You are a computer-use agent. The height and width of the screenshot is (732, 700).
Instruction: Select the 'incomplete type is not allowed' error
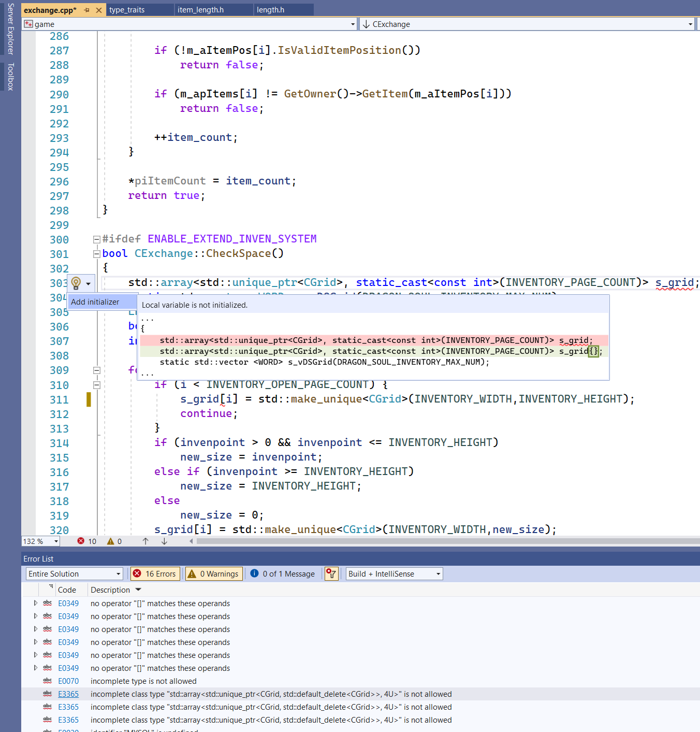click(x=143, y=681)
